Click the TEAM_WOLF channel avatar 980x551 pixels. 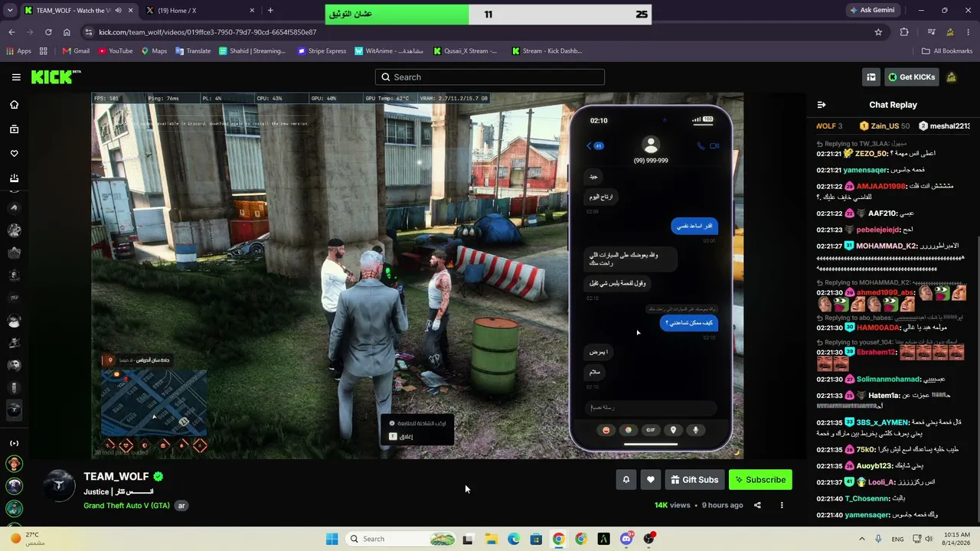(x=59, y=485)
